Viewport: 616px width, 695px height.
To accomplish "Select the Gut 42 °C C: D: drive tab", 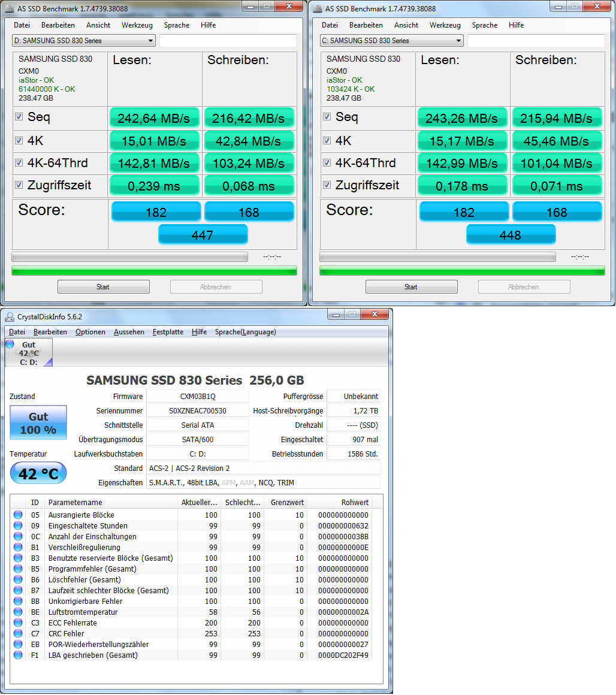I will tap(29, 353).
